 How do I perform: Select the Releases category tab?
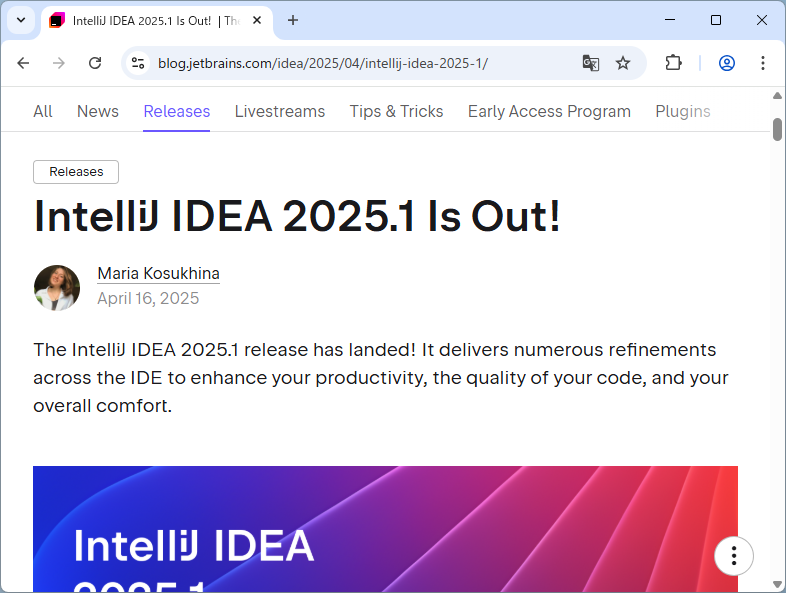176,111
